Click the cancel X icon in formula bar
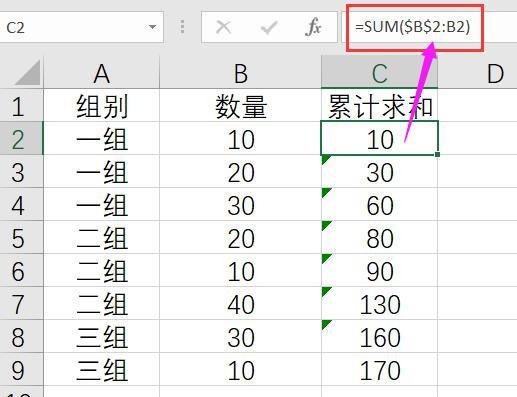Screen dimensions: 517x397 coord(223,27)
